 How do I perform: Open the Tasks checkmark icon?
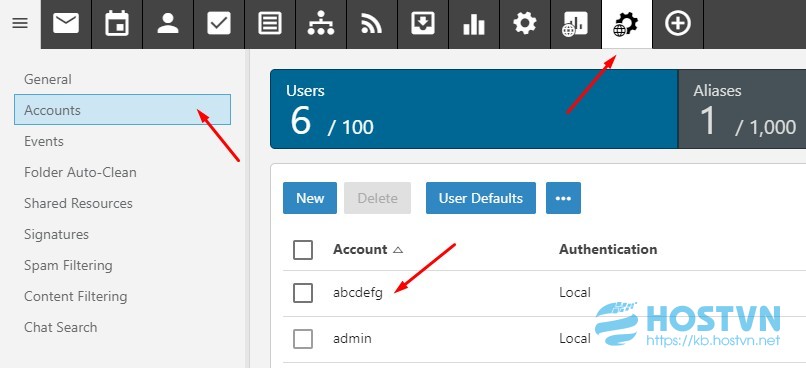point(219,24)
